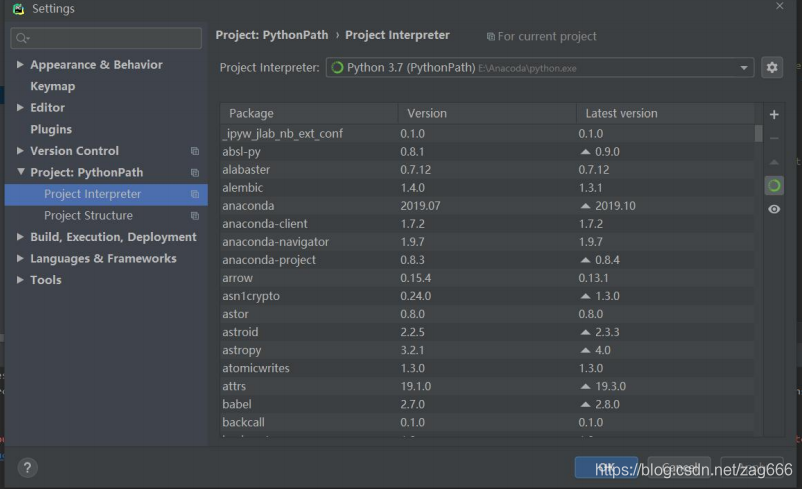Click the search magnifier icon in settings
This screenshot has height=489, width=803.
pos(22,38)
